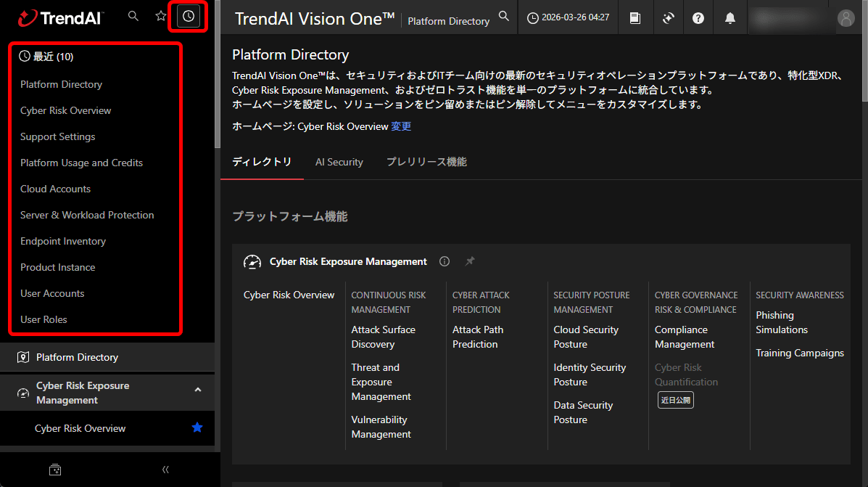Collapse Cyber Risk Exposure Management in sidebar
Screen dimensions: 868x487
[198, 390]
